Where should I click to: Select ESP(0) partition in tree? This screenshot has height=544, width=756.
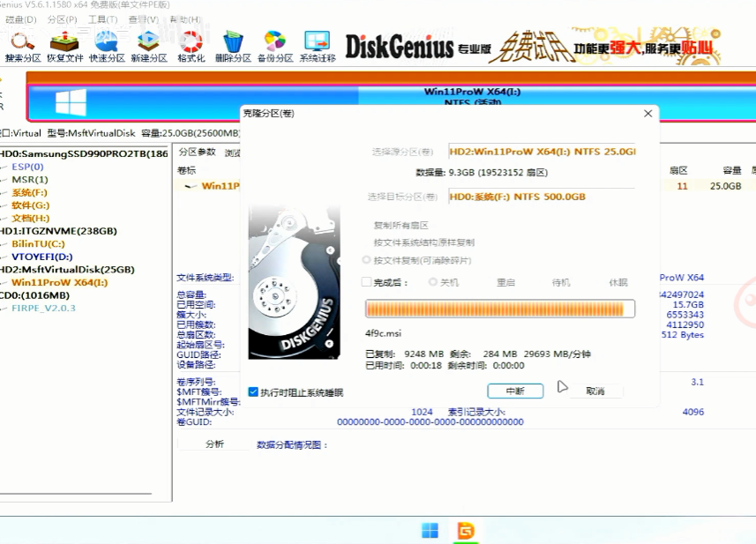pyautogui.click(x=27, y=167)
